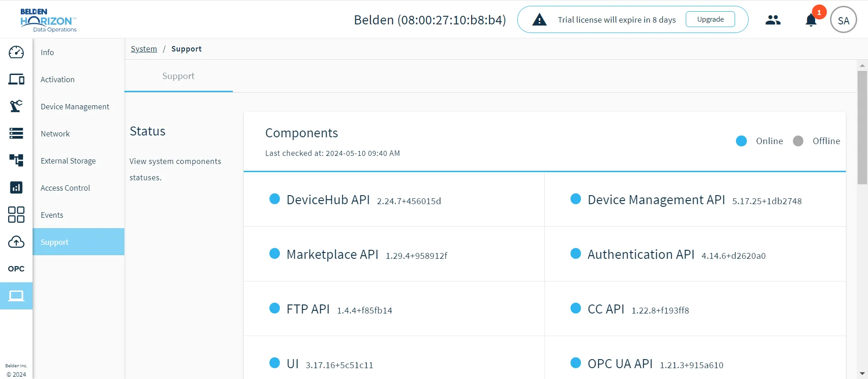Click the scrollbar down arrow
Viewport: 868px width, 379px height.
(862, 374)
